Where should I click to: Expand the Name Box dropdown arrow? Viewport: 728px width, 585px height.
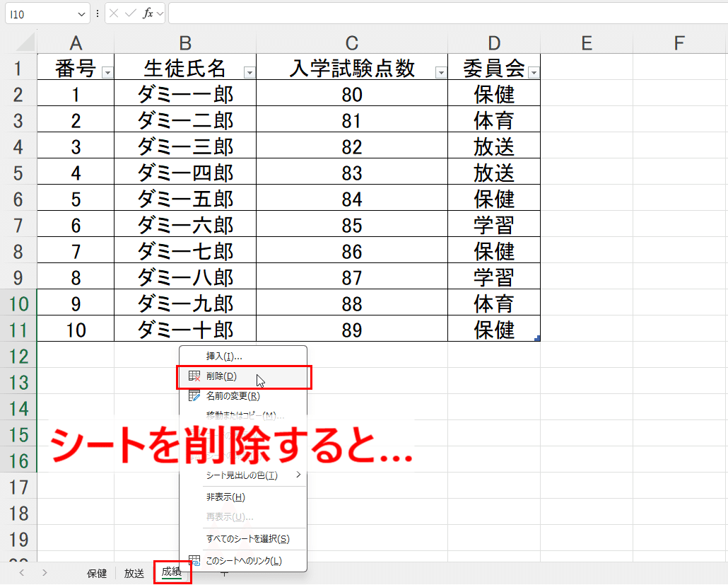coord(81,14)
